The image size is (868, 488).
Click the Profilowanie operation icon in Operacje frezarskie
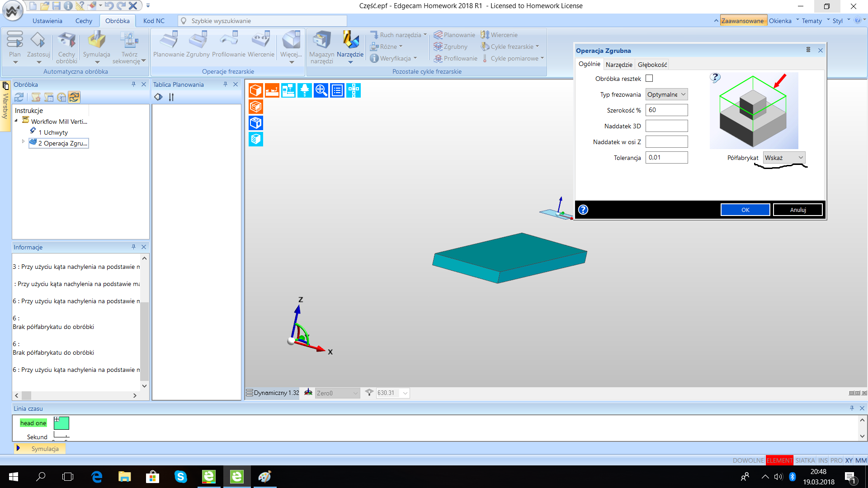pos(229,40)
